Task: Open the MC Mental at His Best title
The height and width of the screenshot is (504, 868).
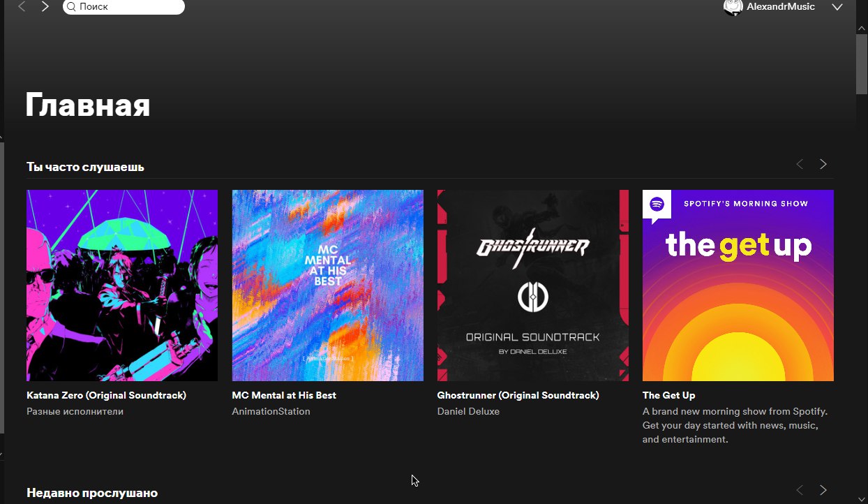Action: [284, 395]
